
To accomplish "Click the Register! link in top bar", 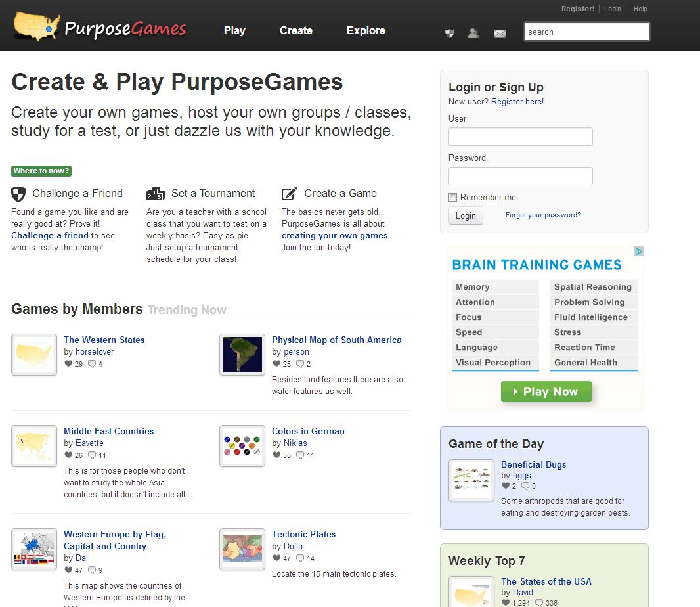I will [x=578, y=9].
